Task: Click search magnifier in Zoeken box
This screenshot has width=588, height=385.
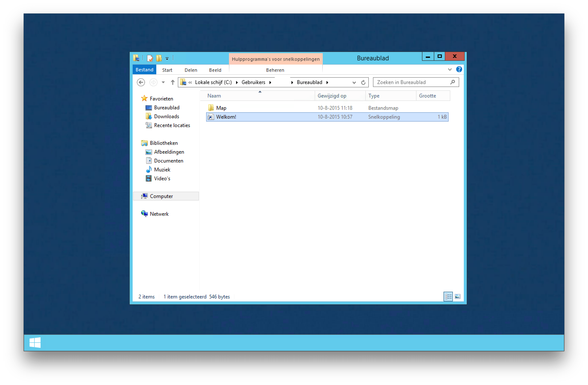Action: click(452, 82)
